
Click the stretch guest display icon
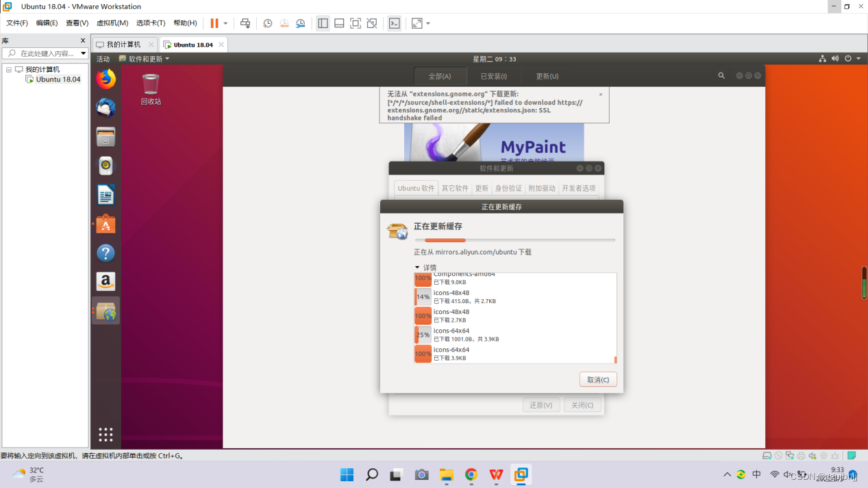click(417, 23)
